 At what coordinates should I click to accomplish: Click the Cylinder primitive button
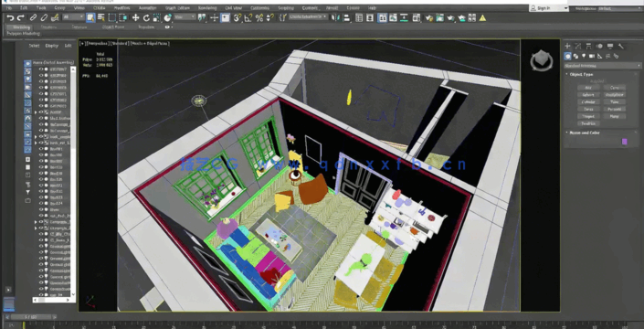588,101
